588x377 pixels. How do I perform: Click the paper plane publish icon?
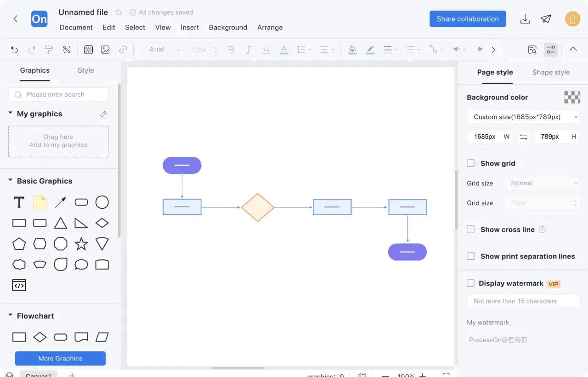coord(546,19)
